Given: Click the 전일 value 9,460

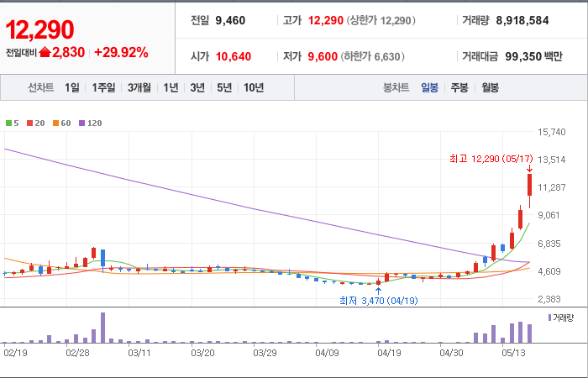Looking at the screenshot, I should point(230,20).
